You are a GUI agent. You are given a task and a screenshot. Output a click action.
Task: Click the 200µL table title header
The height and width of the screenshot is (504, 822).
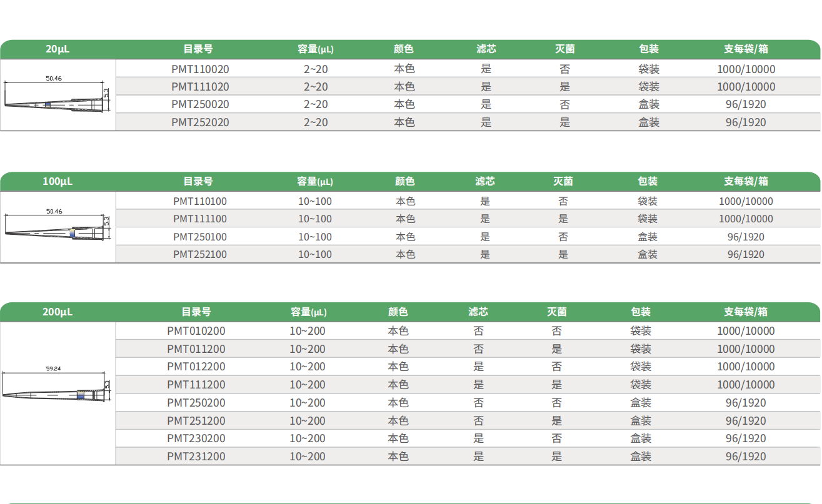(x=58, y=312)
